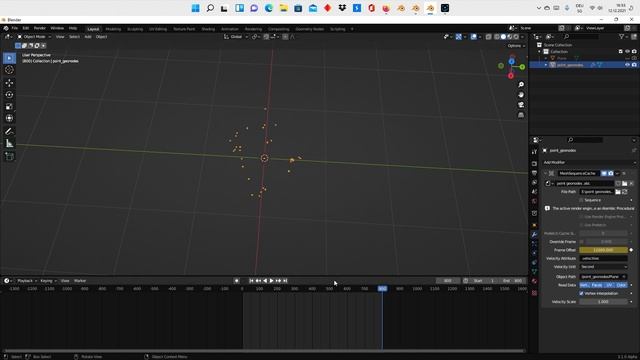Switch to the Shading workspace tab
The height and width of the screenshot is (360, 640).
pos(208,29)
